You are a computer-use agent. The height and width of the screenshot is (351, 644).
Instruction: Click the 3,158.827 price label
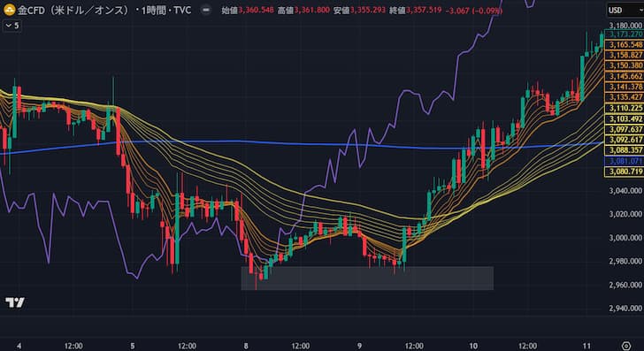click(x=625, y=55)
